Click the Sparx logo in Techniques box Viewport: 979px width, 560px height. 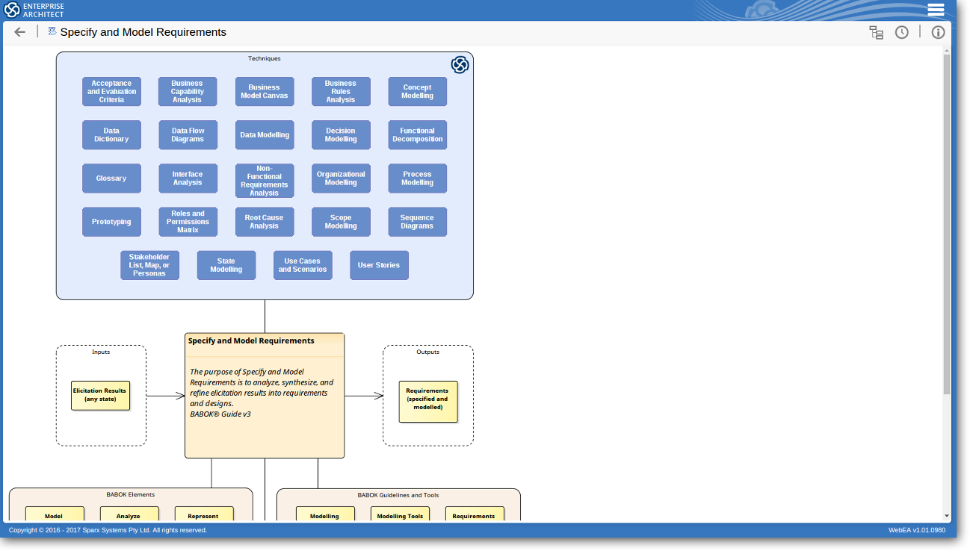[x=460, y=65]
